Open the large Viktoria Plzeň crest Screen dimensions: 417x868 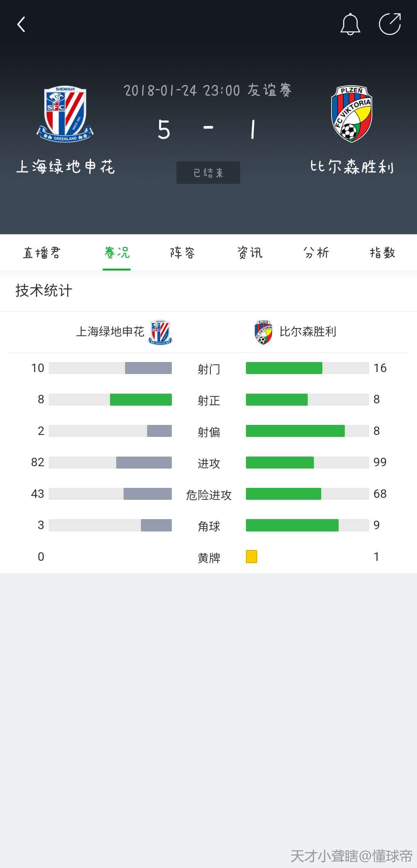(351, 114)
